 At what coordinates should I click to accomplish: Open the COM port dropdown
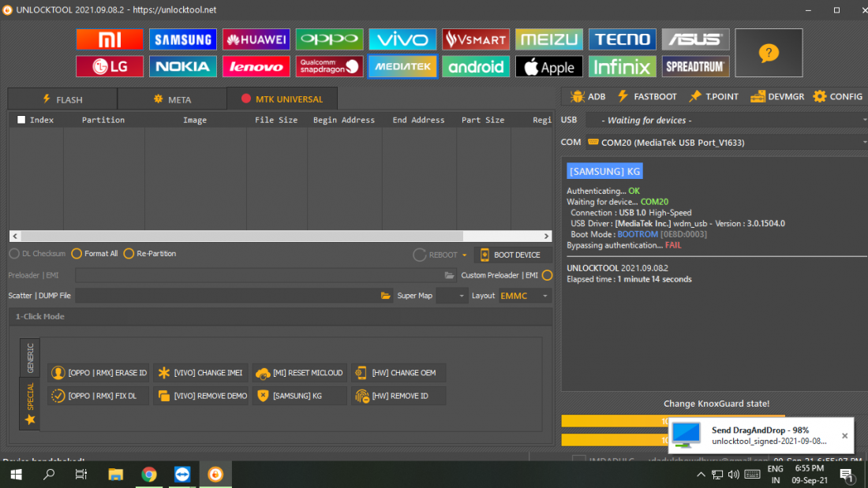click(865, 143)
